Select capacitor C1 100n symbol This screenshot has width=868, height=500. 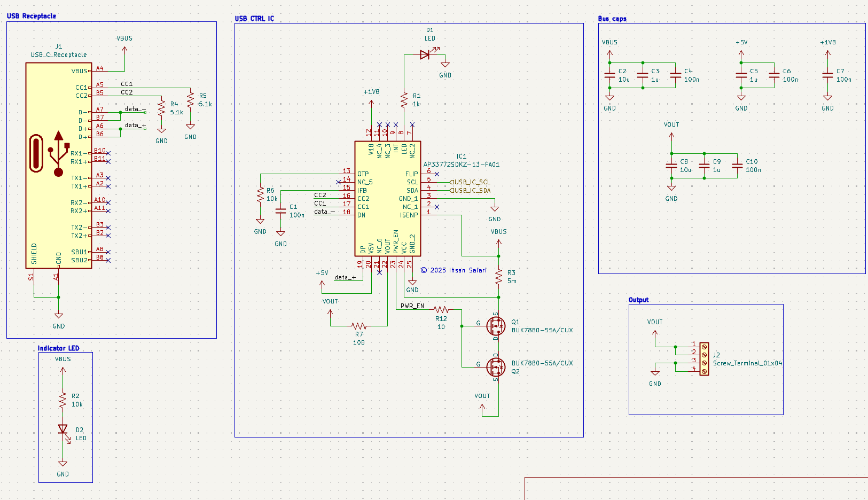click(280, 211)
